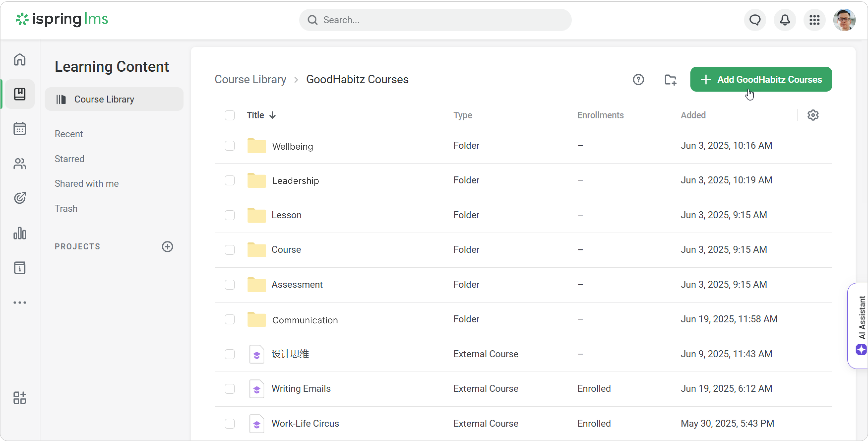Sort by Title column arrow
868x441 pixels.
point(272,115)
